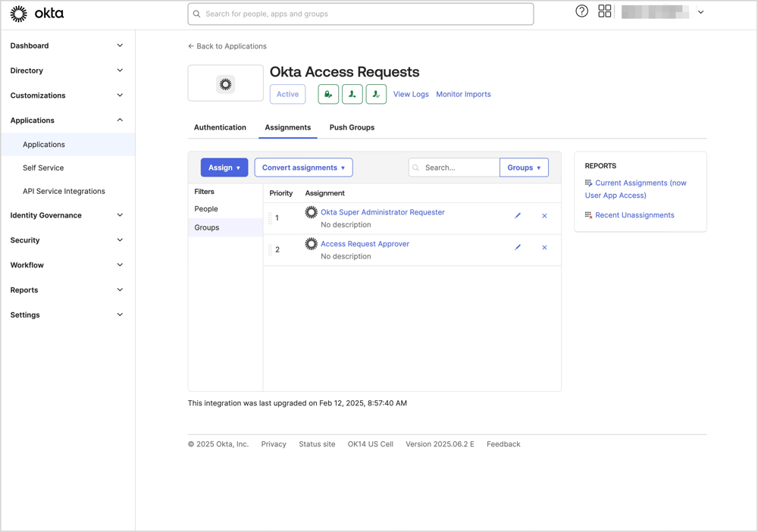Click the Privacy footer link
The image size is (758, 532).
(x=274, y=444)
